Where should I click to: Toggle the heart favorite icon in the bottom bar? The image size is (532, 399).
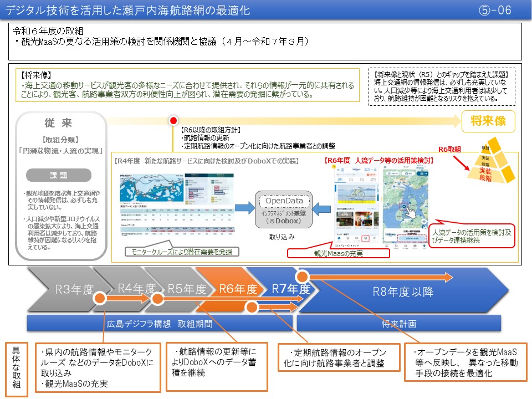[x=374, y=238]
